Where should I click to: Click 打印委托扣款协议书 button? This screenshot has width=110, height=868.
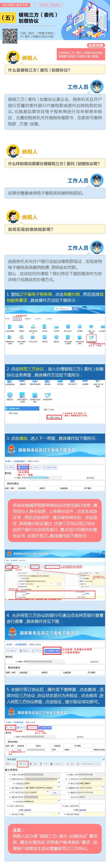tap(88, 764)
